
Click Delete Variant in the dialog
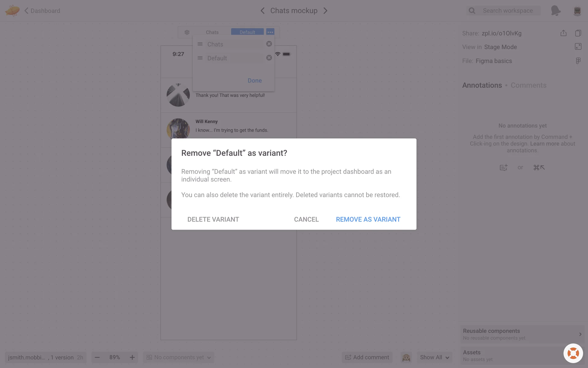coord(213,219)
